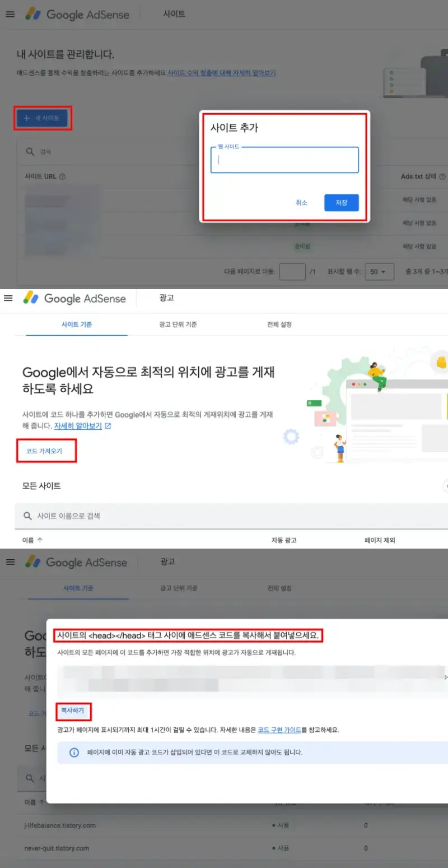The height and width of the screenshot is (868, 448).
Task: Select dimmed 사이트 기준 tab behind code dialog
Action: pyautogui.click(x=78, y=588)
